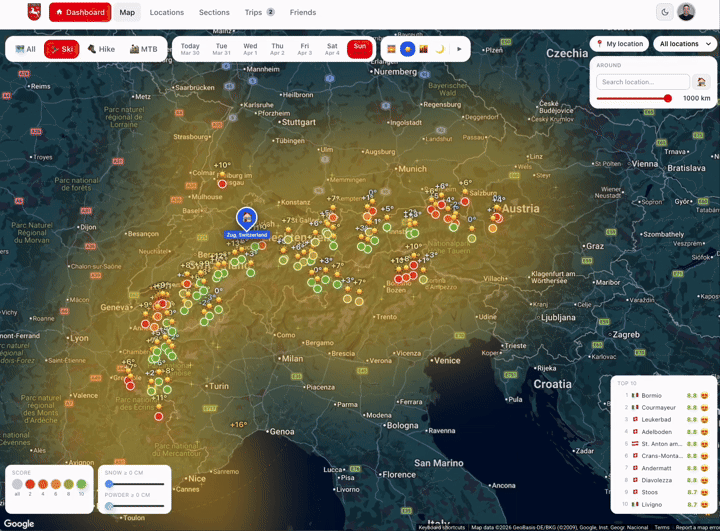720x531 pixels.
Task: Select Wed Apr 1 in the date picker
Action: 250,49
